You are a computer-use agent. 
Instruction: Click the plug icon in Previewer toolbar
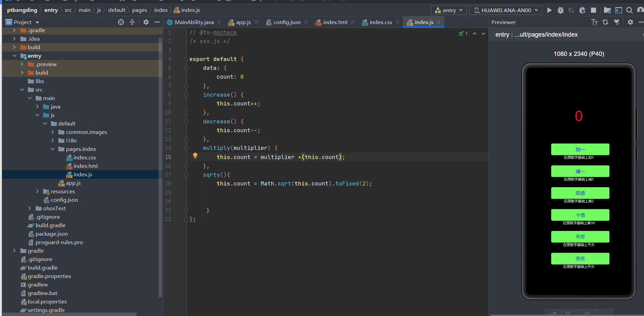[x=617, y=22]
